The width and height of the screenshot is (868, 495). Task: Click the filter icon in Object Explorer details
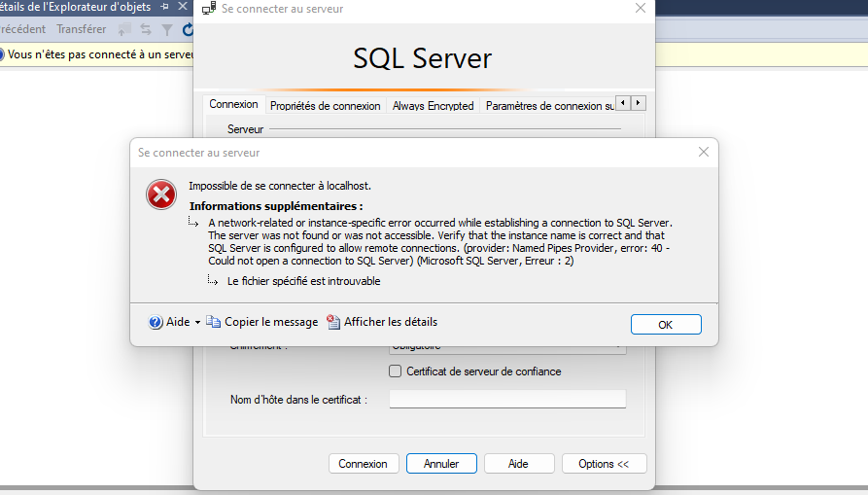coord(166,29)
